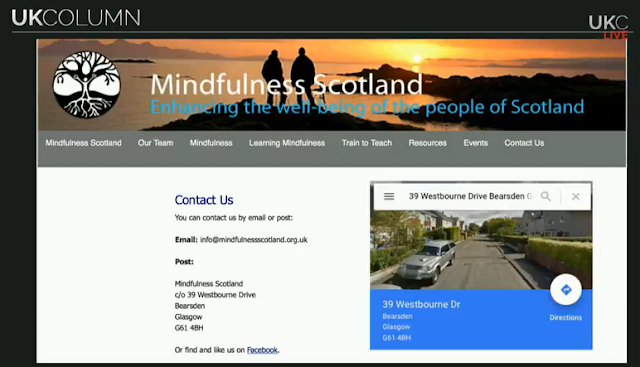Screen dimensions: 640x367
Task: Open the Resources menu item
Action: pyautogui.click(x=427, y=143)
